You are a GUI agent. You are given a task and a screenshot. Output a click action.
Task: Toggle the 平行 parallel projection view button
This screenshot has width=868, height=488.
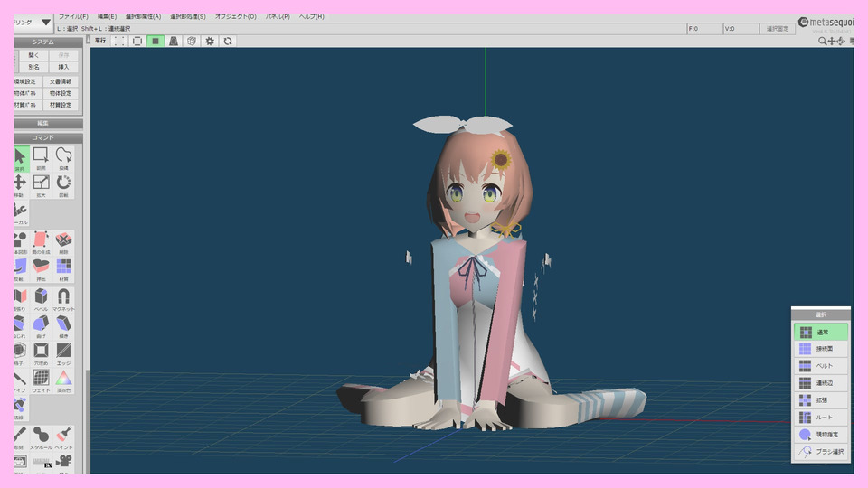pyautogui.click(x=100, y=41)
